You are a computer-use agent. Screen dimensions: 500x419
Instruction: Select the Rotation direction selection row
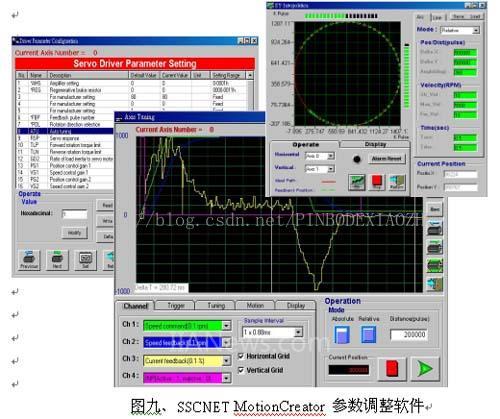pyautogui.click(x=65, y=124)
